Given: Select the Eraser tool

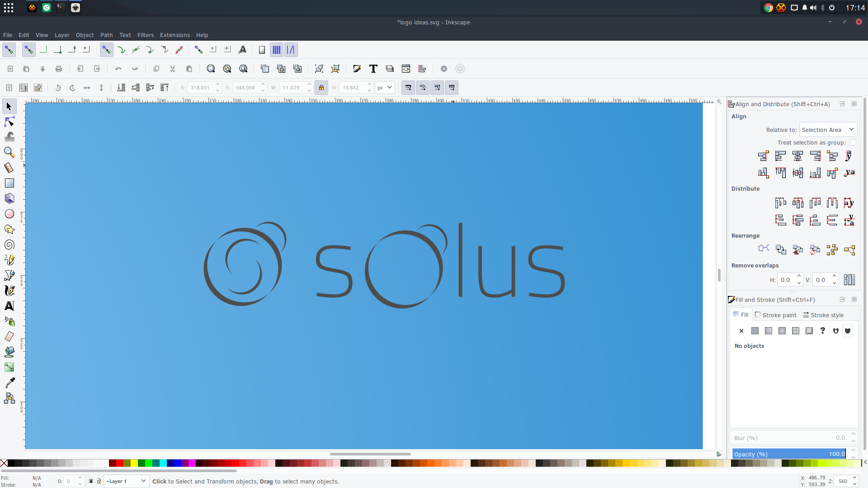Looking at the screenshot, I should point(9,337).
